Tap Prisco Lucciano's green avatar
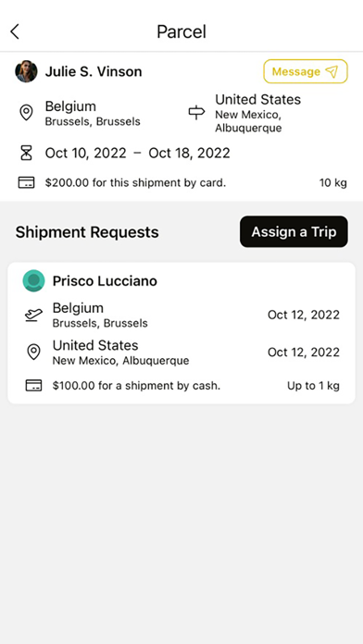Screen dimensions: 363x644 [33, 280]
